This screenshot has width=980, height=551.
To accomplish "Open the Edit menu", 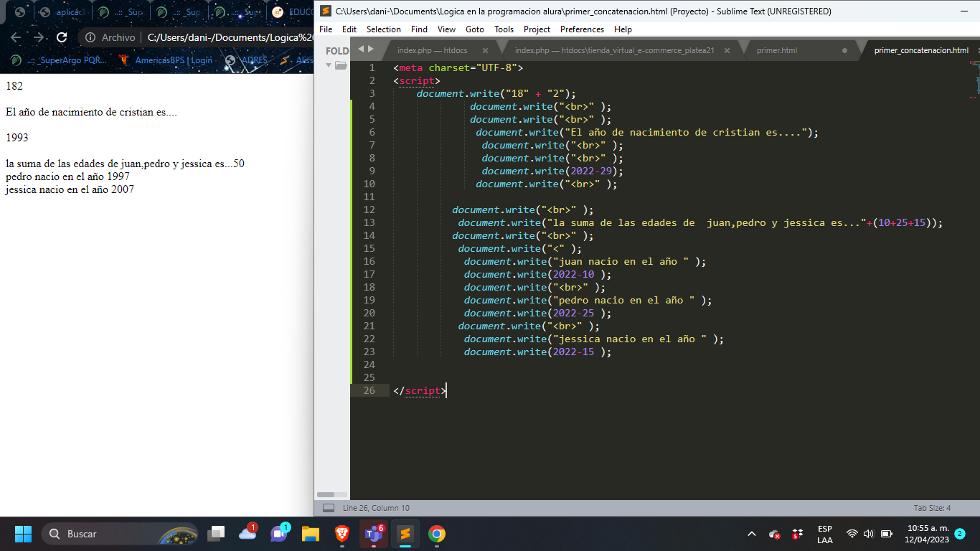I will (349, 29).
